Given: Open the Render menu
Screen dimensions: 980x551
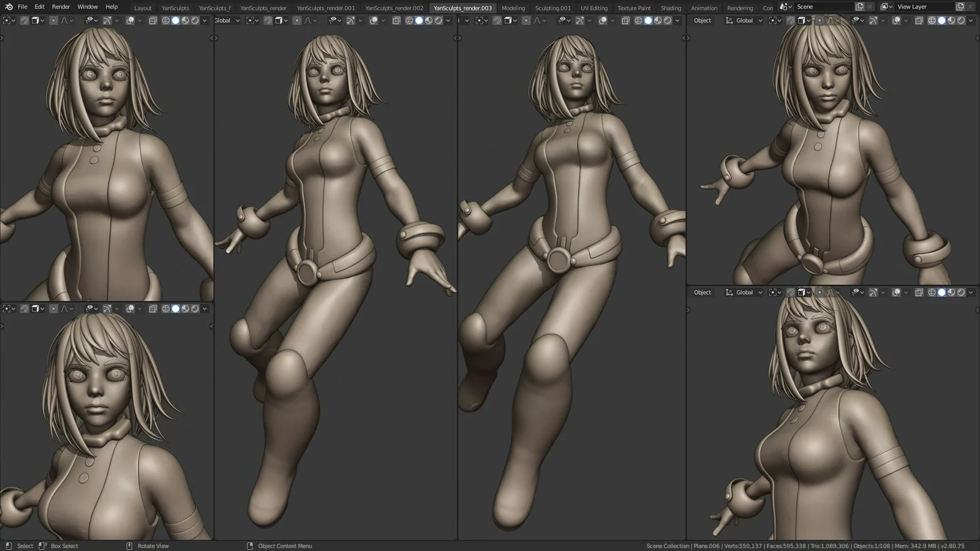Looking at the screenshot, I should pos(61,7).
